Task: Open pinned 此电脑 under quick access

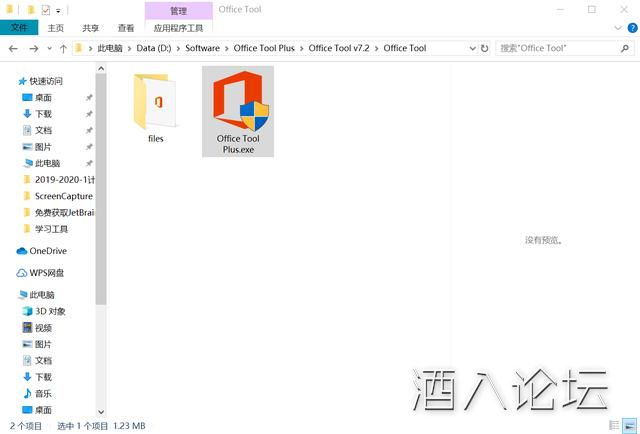Action: click(47, 163)
